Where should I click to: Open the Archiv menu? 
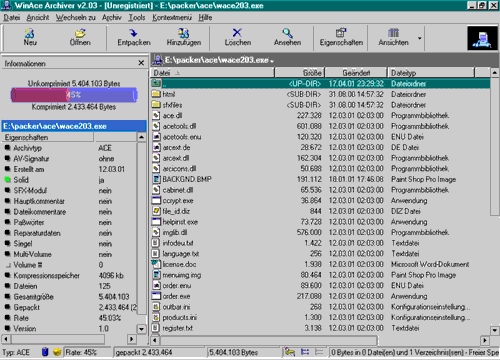click(x=112, y=17)
